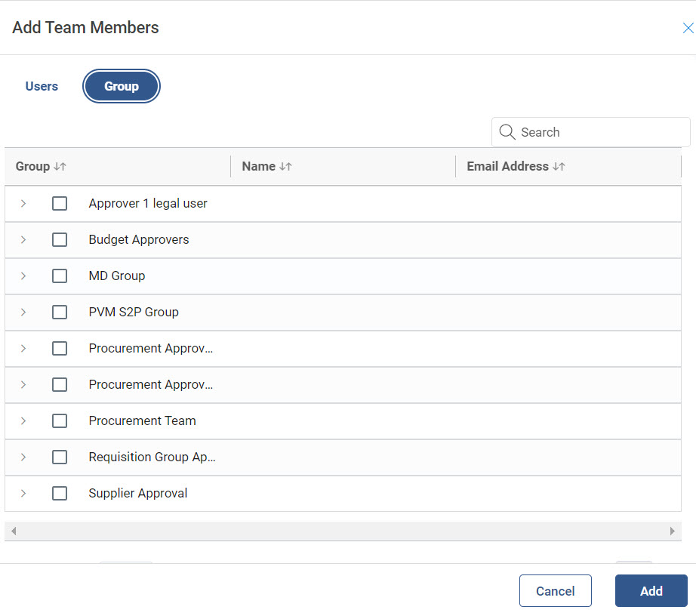Click the Add button

651,591
